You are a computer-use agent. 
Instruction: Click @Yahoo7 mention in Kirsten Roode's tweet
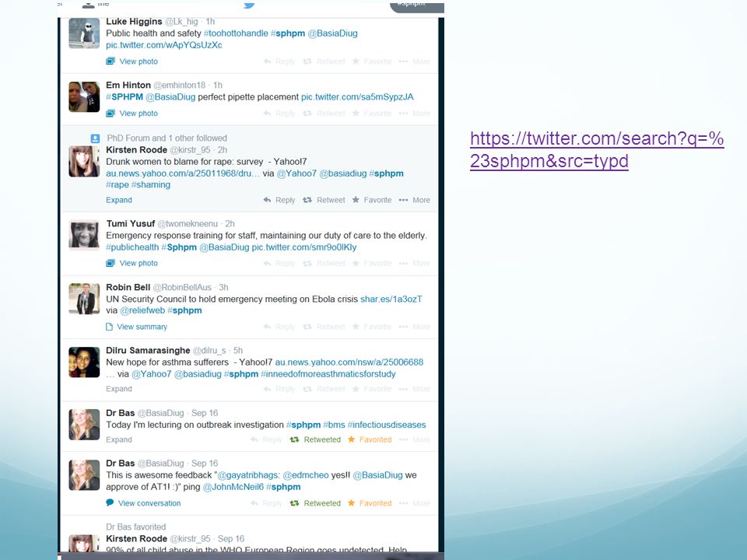coord(296,173)
